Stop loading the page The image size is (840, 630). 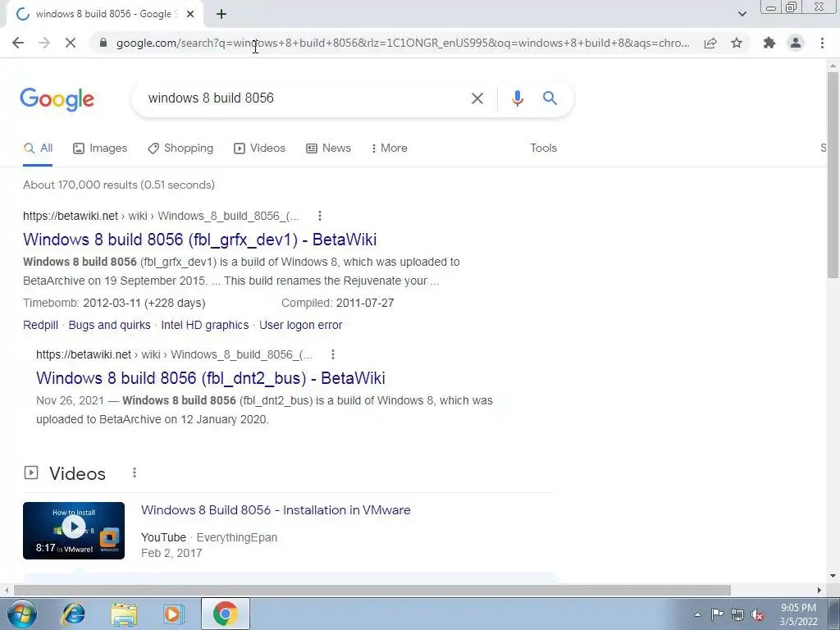click(71, 43)
